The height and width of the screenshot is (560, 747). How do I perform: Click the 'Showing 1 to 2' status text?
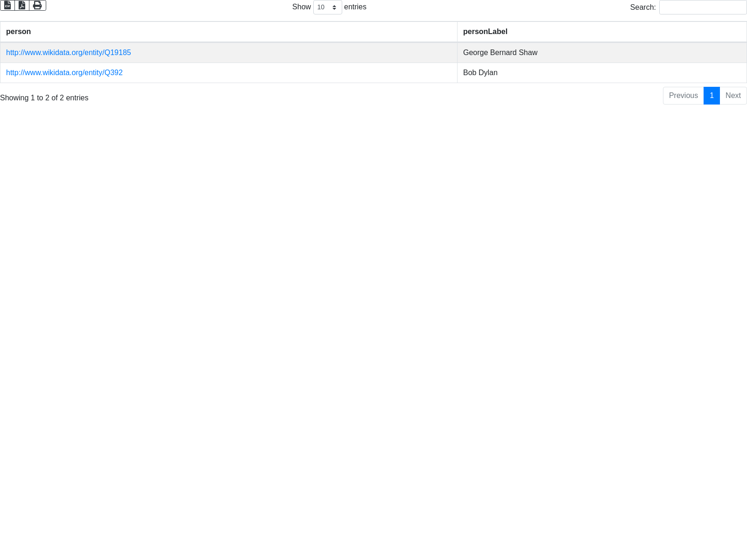(x=44, y=98)
